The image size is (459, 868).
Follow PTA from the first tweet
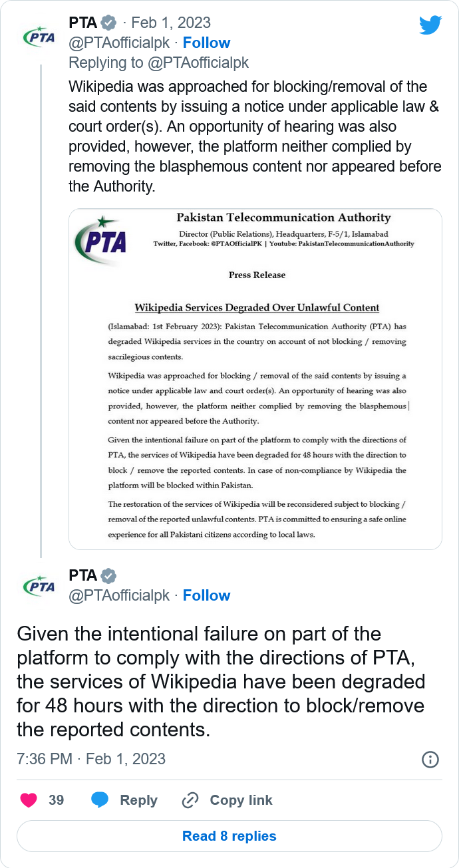click(x=206, y=43)
